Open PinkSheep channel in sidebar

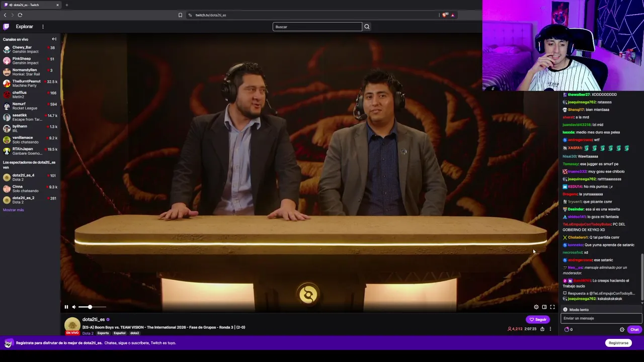coord(30,61)
